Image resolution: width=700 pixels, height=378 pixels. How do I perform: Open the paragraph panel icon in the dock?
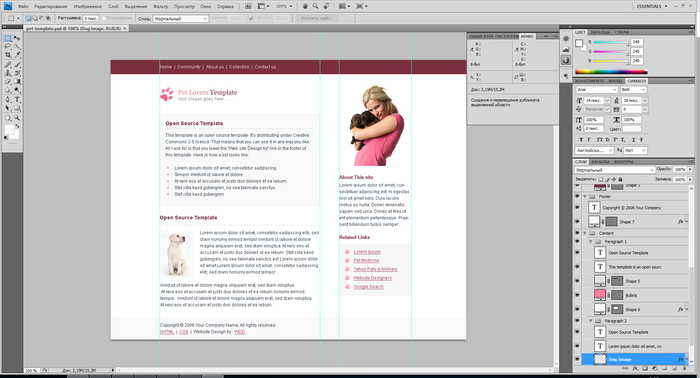pos(566,76)
